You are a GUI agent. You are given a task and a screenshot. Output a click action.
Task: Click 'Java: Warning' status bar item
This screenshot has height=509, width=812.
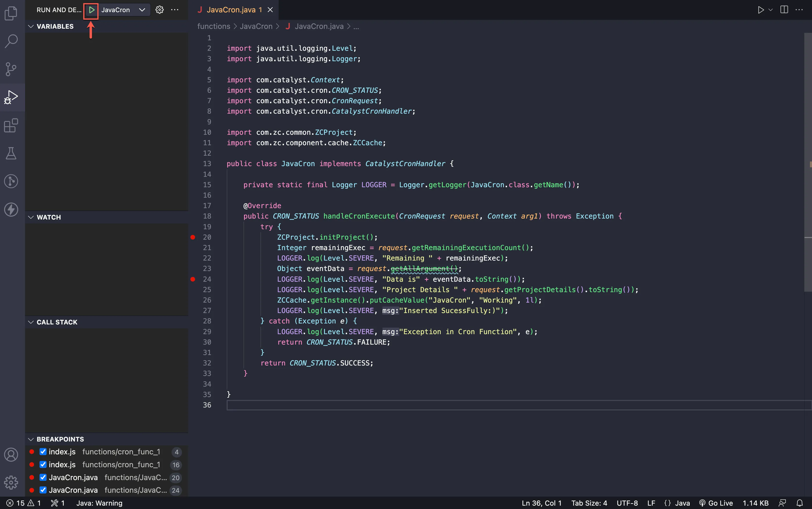coord(99,503)
